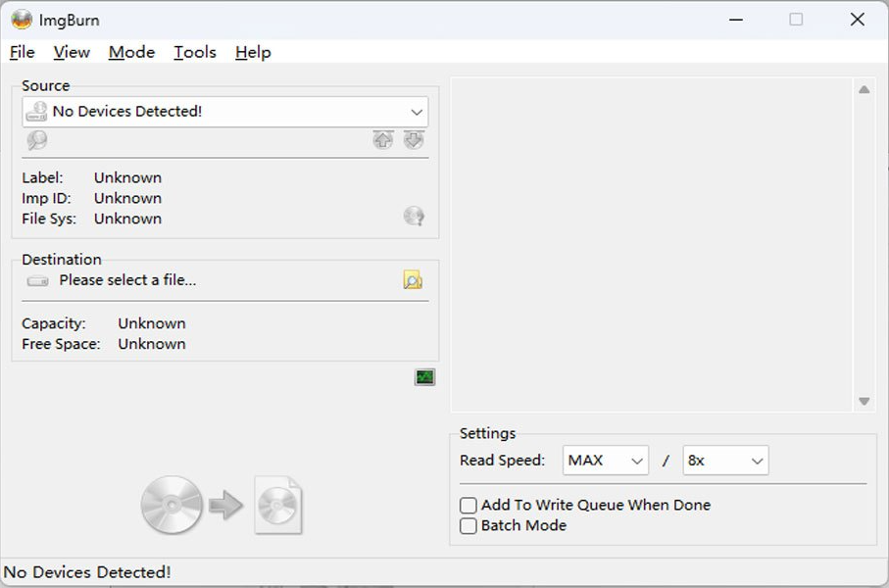Viewport: 889px width, 588px height.
Task: Browse for a destination file icon
Action: 413,280
